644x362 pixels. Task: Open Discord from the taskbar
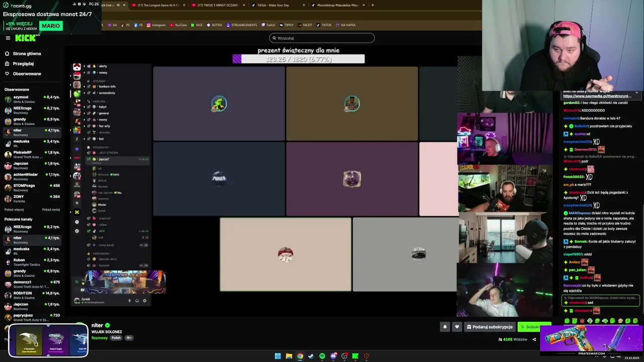[333, 356]
